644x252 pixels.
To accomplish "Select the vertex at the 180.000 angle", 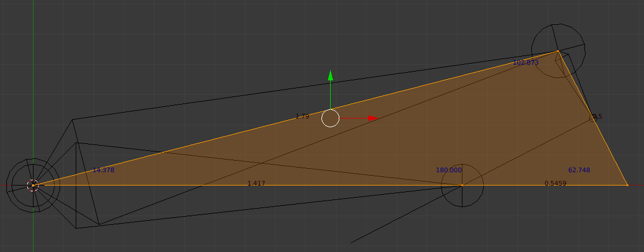I will 462,185.
